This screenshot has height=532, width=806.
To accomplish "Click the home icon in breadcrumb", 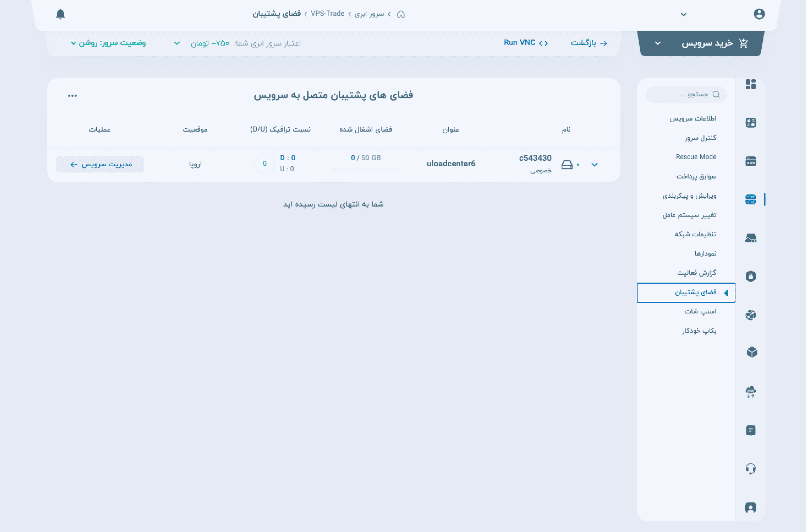I will 401,14.
